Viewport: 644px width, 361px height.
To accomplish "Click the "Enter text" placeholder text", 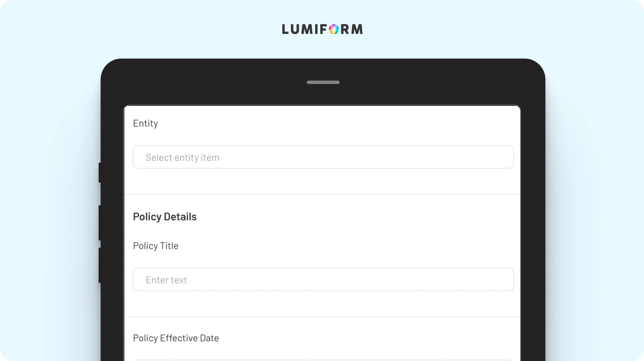I will [166, 280].
